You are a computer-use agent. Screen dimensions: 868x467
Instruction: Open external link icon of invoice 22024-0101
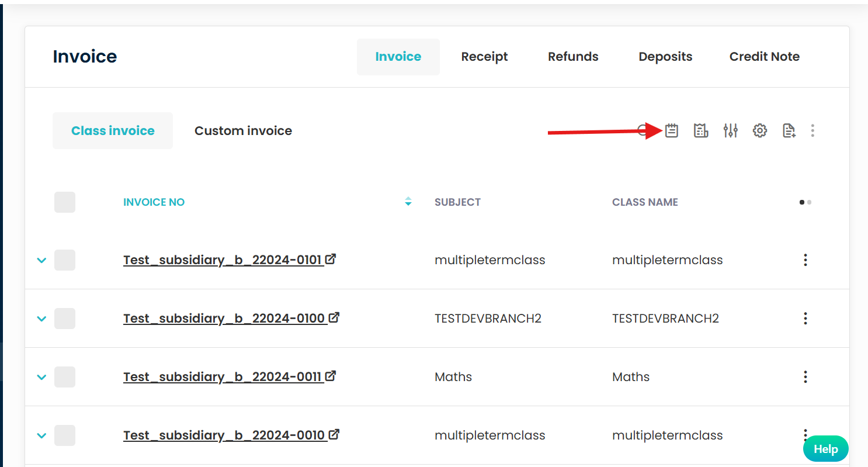click(x=331, y=259)
